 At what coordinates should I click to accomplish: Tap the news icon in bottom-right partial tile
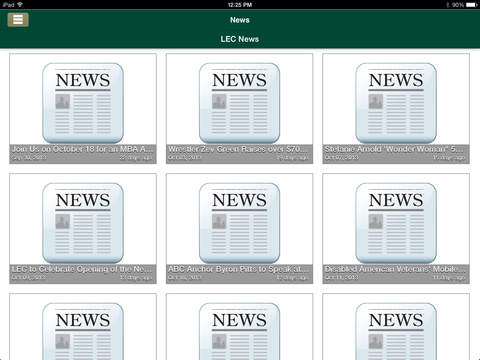click(396, 331)
